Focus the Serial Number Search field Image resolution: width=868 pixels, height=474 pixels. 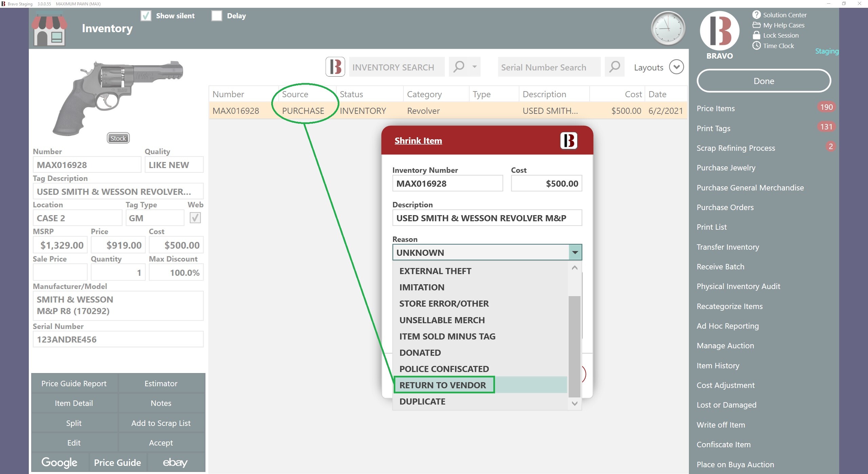549,67
